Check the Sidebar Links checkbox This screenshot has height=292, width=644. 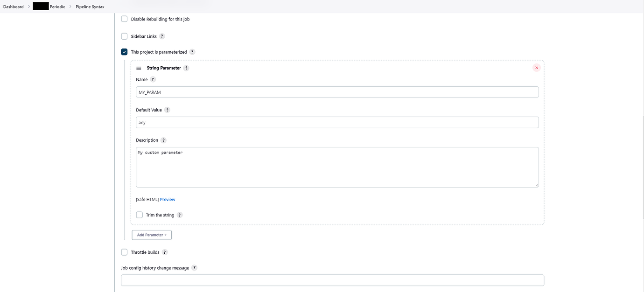pos(124,36)
